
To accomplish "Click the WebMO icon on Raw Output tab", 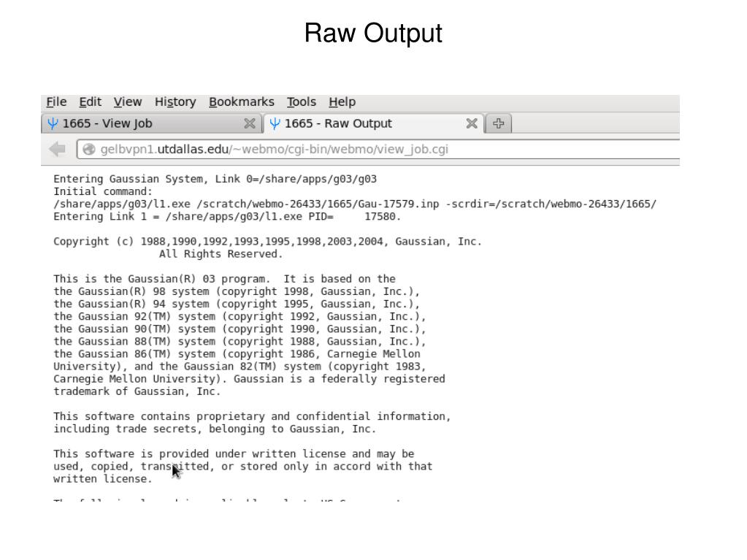I will tap(275, 124).
